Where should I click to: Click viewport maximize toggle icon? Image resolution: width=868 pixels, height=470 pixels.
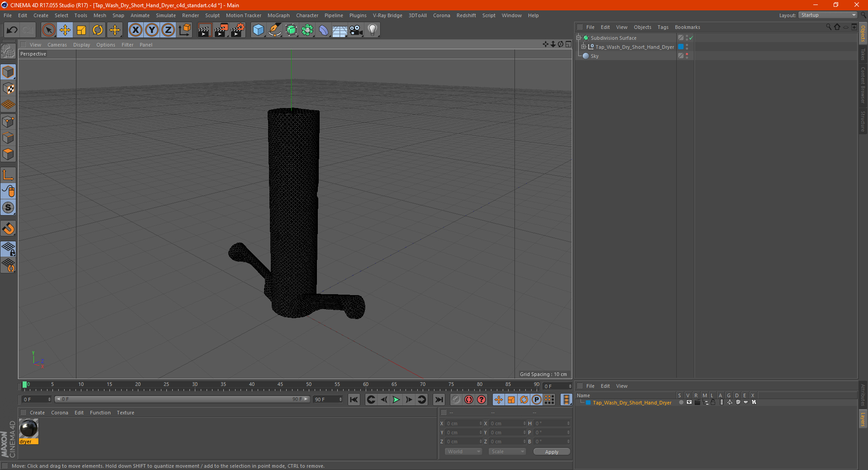point(568,44)
